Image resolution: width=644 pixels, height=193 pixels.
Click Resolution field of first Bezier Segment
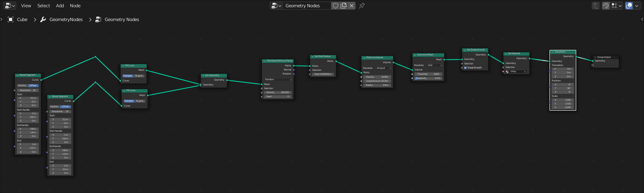pos(28,90)
